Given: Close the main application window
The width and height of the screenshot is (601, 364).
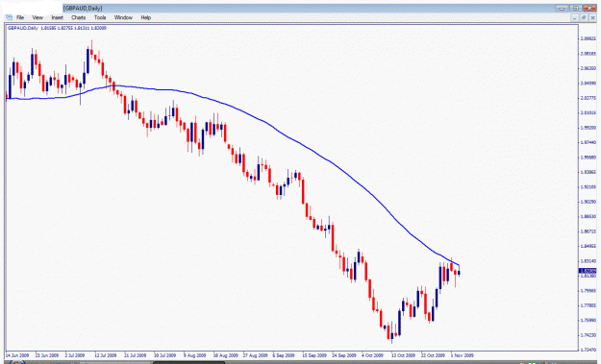Looking at the screenshot, I should [x=589, y=8].
